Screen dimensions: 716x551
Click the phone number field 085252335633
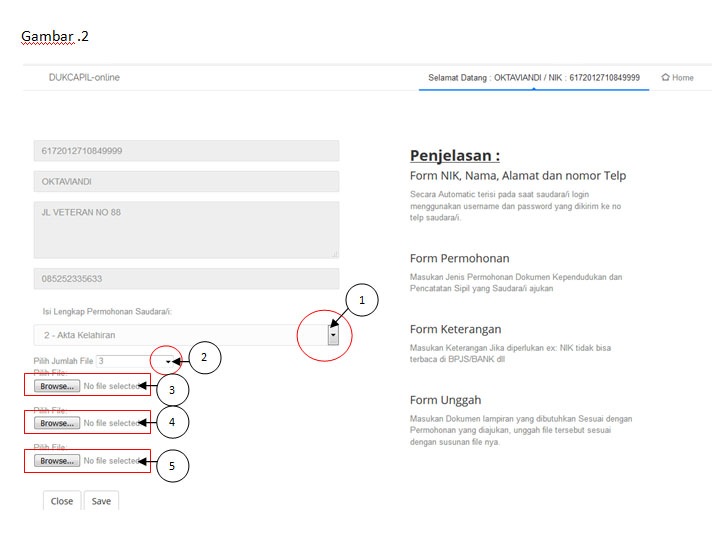186,279
